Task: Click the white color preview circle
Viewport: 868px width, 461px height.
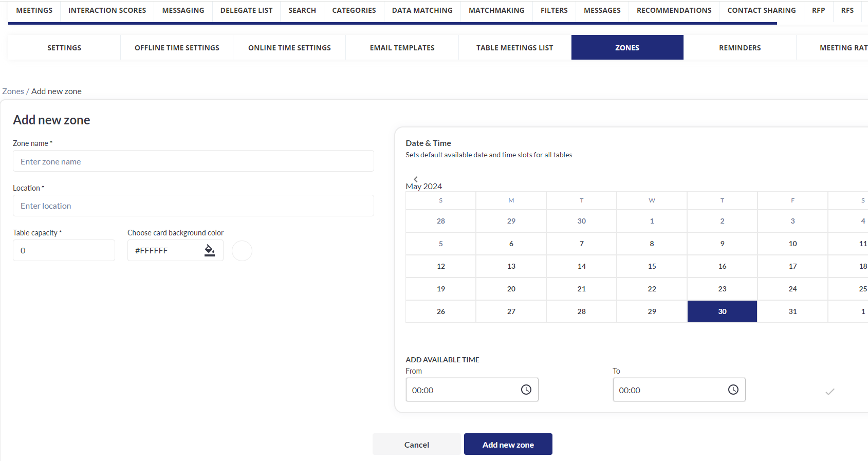Action: coord(242,251)
